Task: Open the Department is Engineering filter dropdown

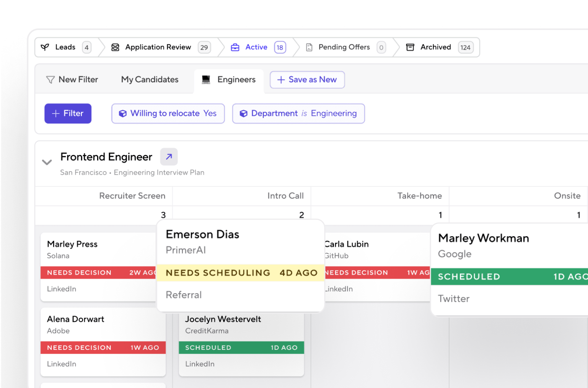Action: click(298, 113)
